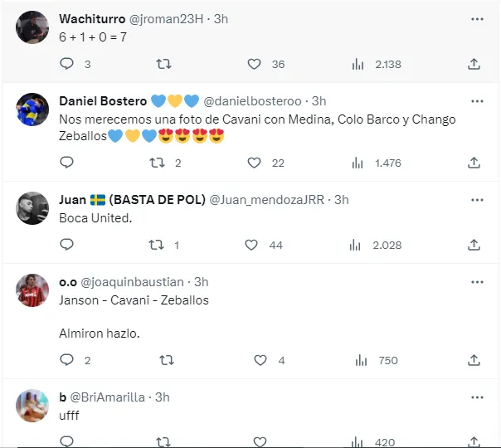
Task: Expand more options on Juan's tweet
Action: point(477,200)
